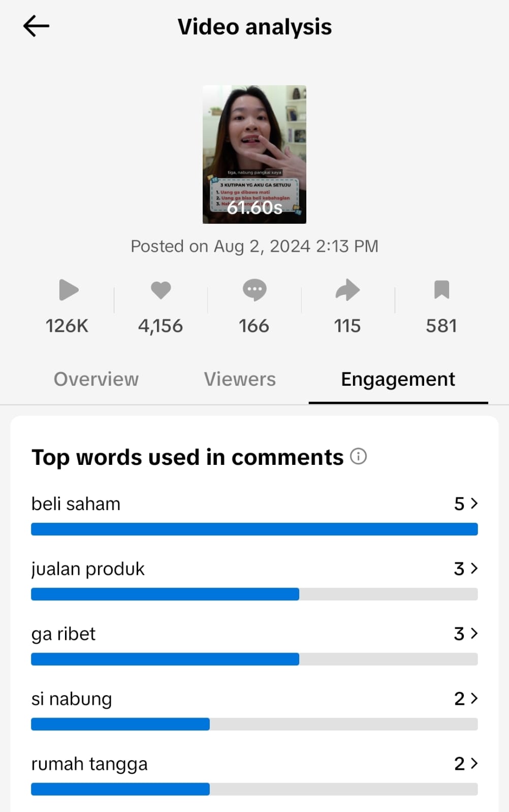The image size is (509, 812).
Task: Tap the "Posted on Aug 2, 2024" text
Action: [254, 246]
